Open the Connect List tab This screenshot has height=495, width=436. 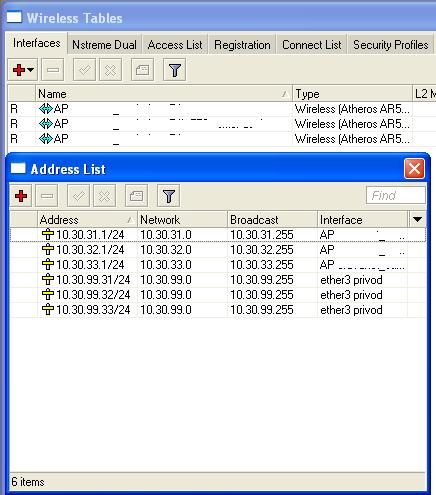(312, 45)
